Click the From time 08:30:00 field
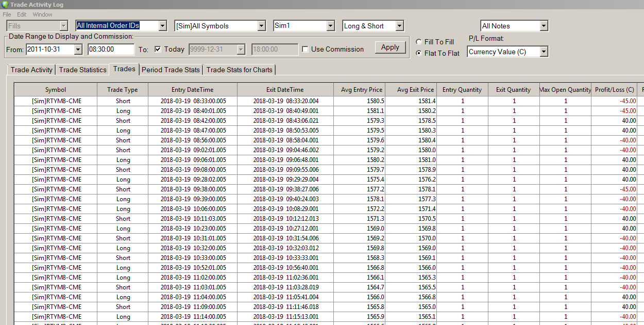 (111, 50)
